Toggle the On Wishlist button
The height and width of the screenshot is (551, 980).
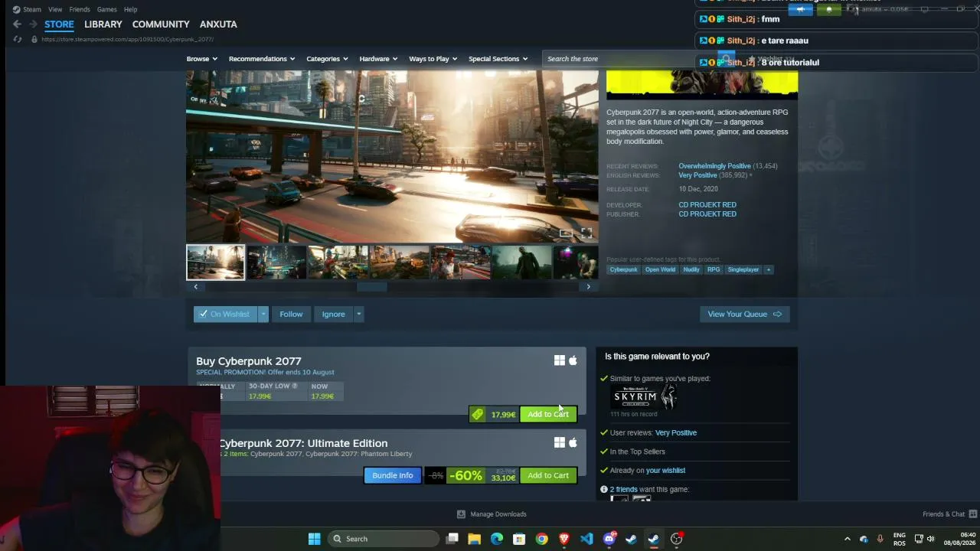coord(226,314)
